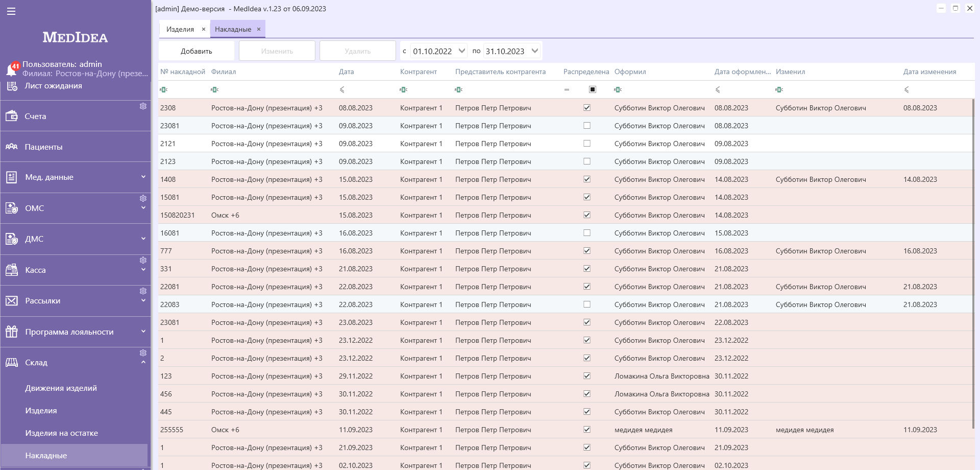
Task: Toggle Распределена checkbox for invoice 2308
Action: [587, 108]
